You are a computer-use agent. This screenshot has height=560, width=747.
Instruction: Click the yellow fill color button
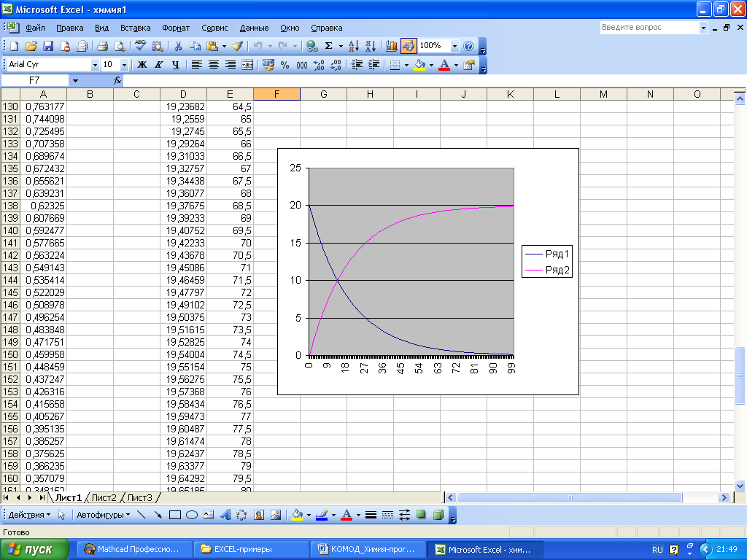(x=419, y=65)
